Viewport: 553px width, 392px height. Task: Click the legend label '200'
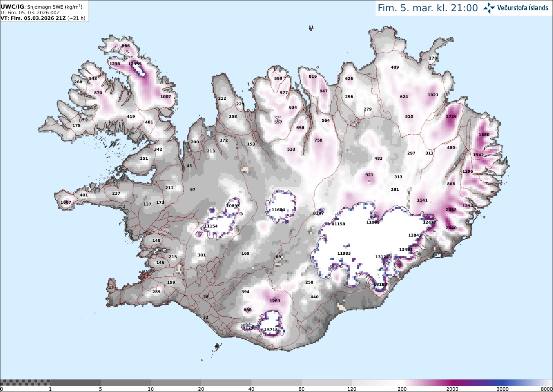[402, 389]
